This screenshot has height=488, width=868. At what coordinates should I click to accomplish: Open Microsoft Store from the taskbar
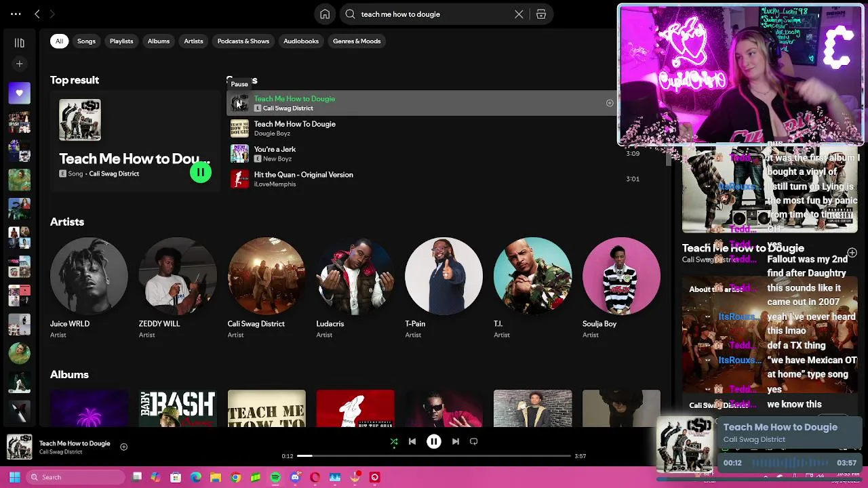point(176,477)
